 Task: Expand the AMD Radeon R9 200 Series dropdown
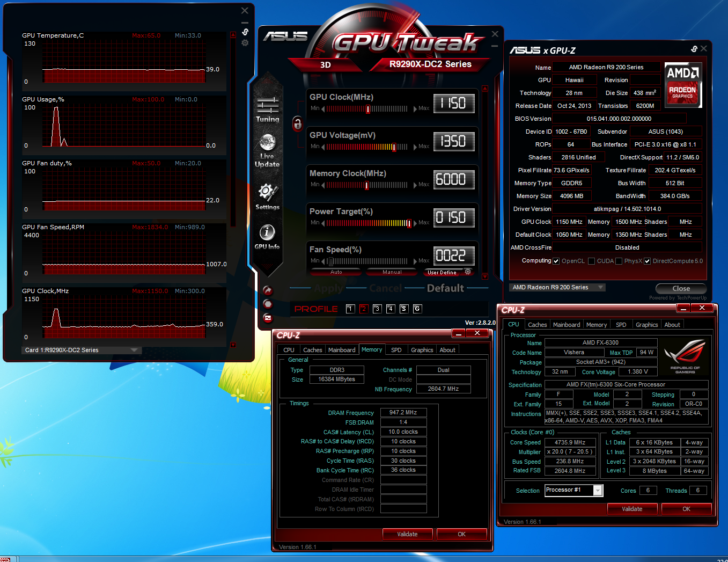click(x=557, y=287)
